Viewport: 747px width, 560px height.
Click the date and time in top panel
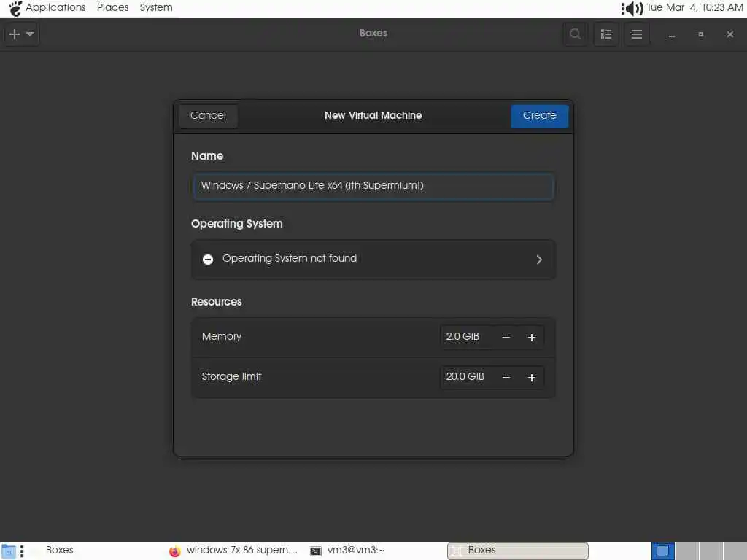(x=694, y=7)
